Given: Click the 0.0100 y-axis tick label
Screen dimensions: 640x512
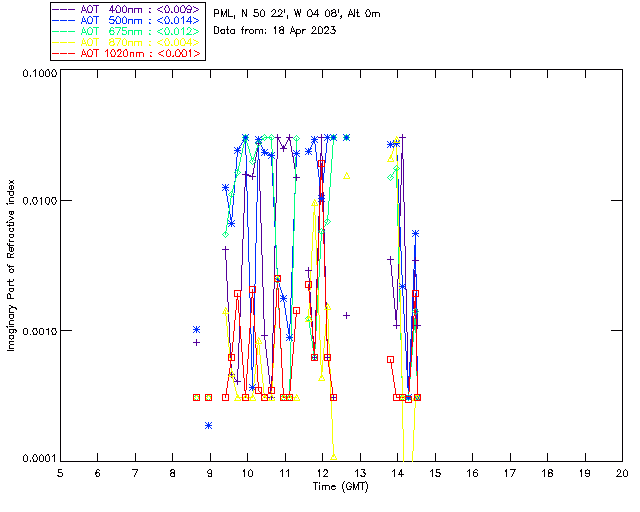Looking at the screenshot, I should point(37,203).
